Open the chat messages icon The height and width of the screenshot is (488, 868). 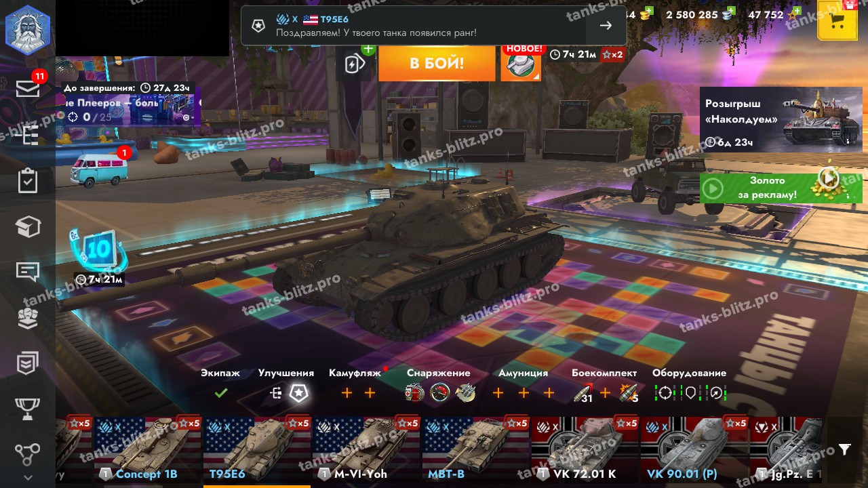coord(28,272)
